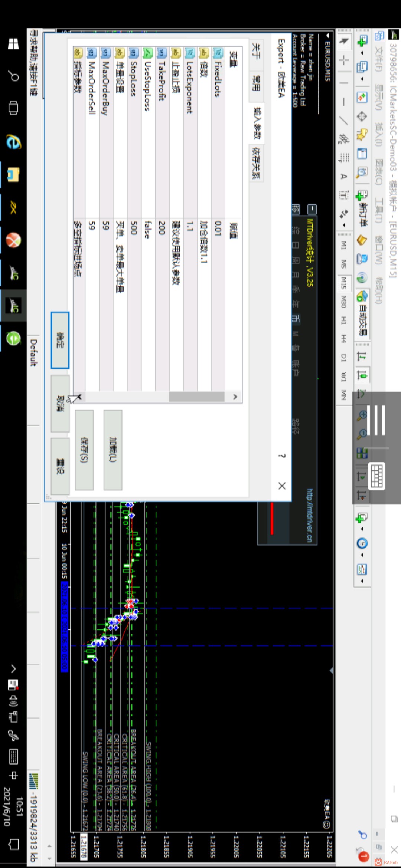Expand the new chart dropdown arrow
The image size is (401, 868).
(x=362, y=53)
